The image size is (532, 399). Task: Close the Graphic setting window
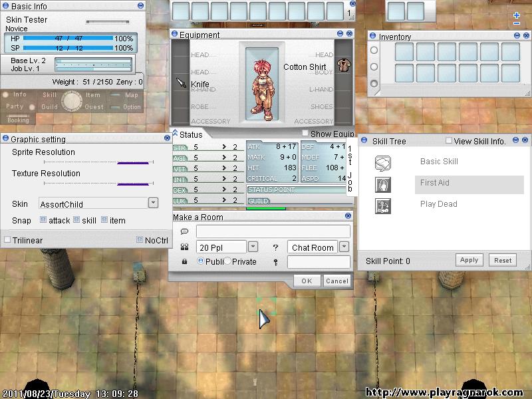167,138
